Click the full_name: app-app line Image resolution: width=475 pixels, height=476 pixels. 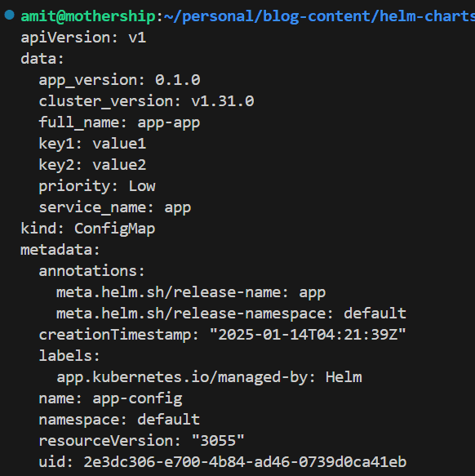coord(119,123)
